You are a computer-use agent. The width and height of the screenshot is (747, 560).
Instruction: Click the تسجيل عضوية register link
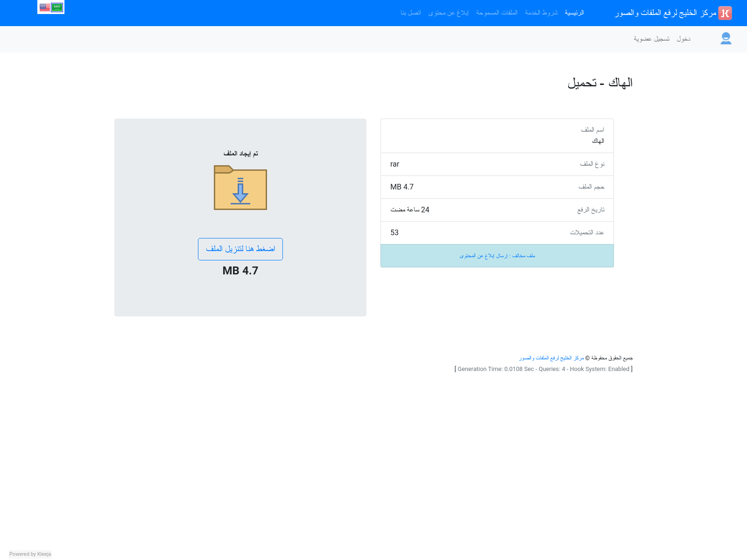tap(652, 39)
